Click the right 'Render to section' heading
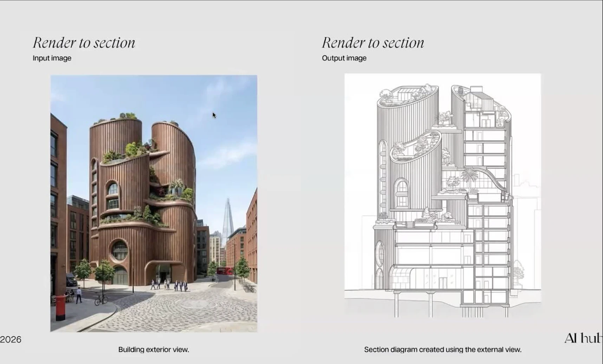Viewport: 603px width, 364px height. [x=373, y=43]
